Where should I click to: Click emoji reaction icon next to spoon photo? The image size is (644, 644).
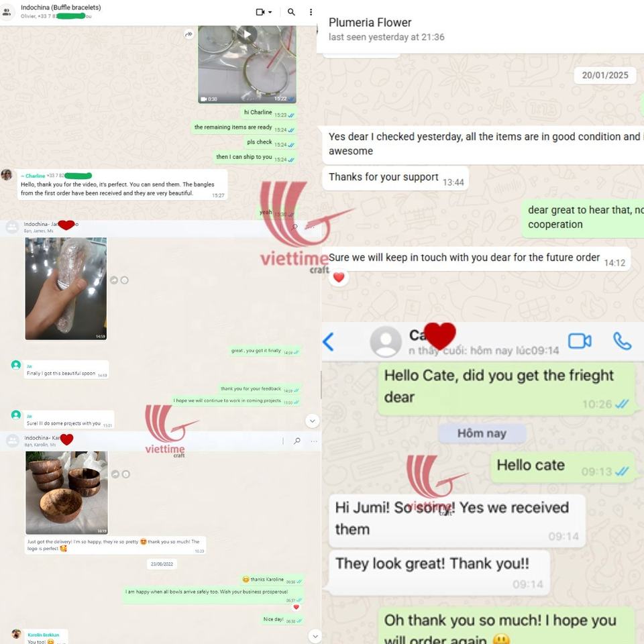click(x=125, y=280)
